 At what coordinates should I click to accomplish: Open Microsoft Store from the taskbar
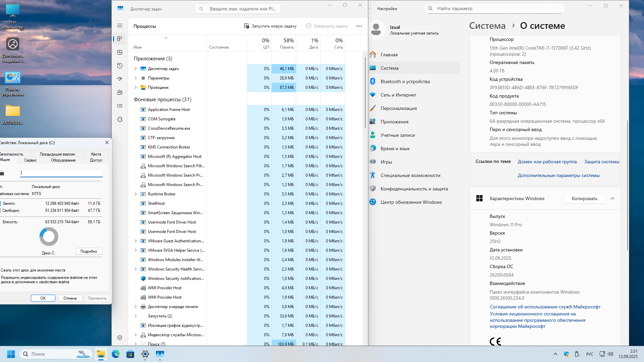pyautogui.click(x=130, y=354)
